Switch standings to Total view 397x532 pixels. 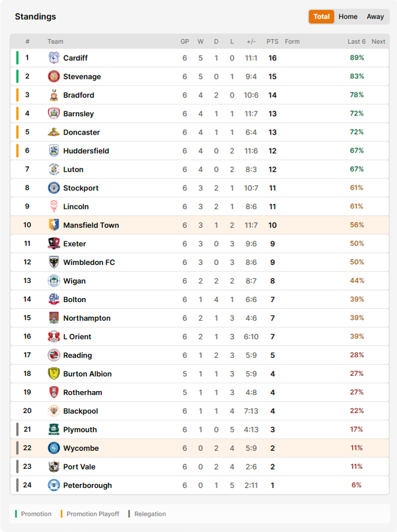click(x=321, y=17)
